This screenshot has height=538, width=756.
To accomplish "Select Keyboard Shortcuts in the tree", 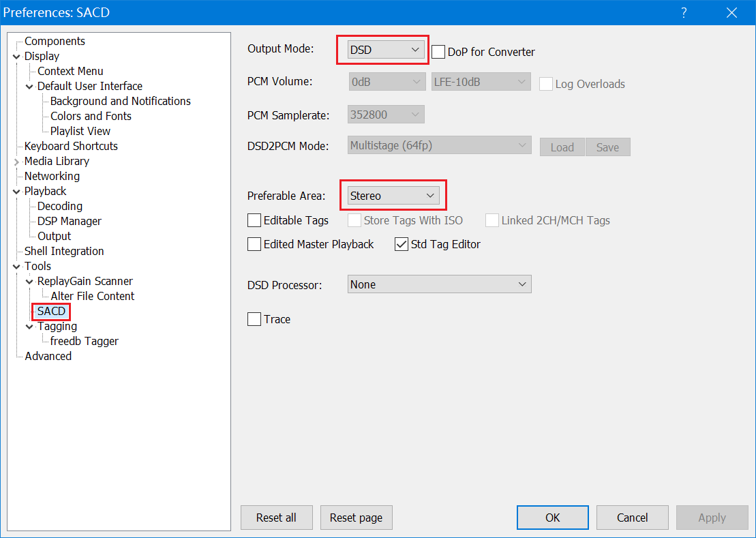I will pos(71,146).
